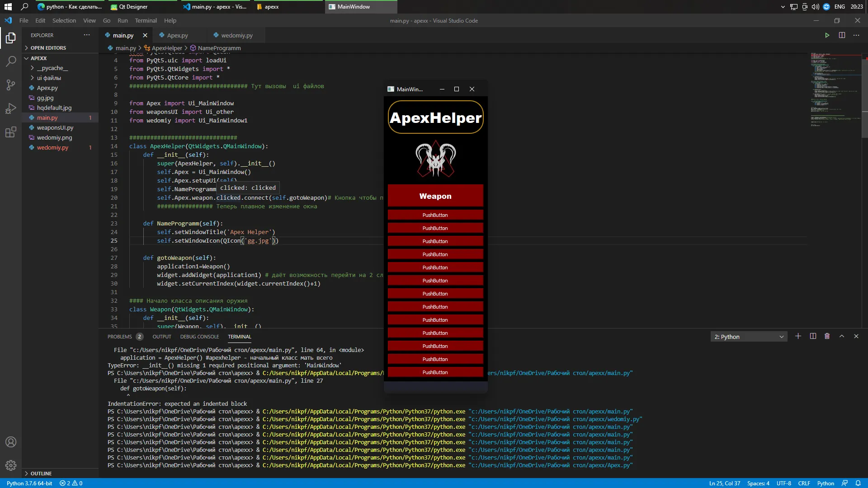The width and height of the screenshot is (868, 488).
Task: Kill the terminal with trash icon
Action: pos(827,336)
